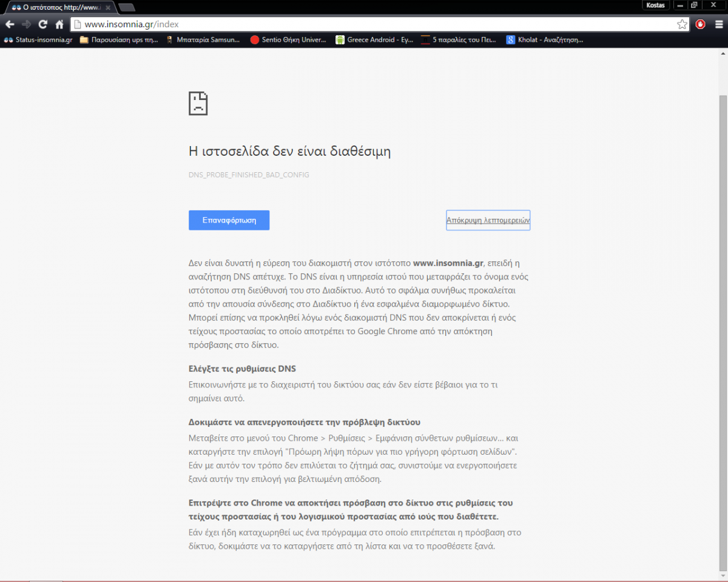Screen dimensions: 728x582
Task: Open the Μπαταρία Samsung bookmark
Action: pos(203,40)
